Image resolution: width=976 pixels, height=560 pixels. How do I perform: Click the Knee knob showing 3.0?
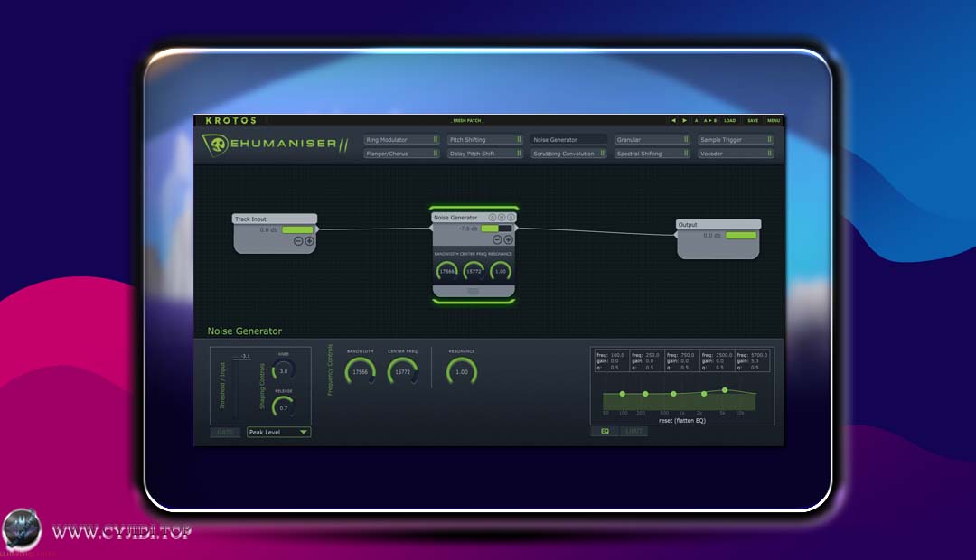click(283, 371)
